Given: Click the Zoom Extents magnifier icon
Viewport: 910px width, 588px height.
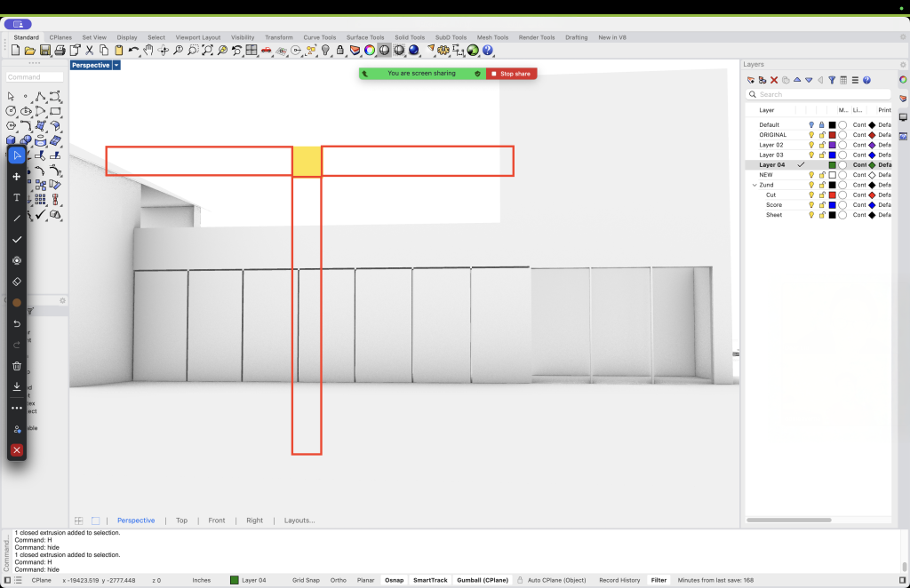Looking at the screenshot, I should point(207,51).
